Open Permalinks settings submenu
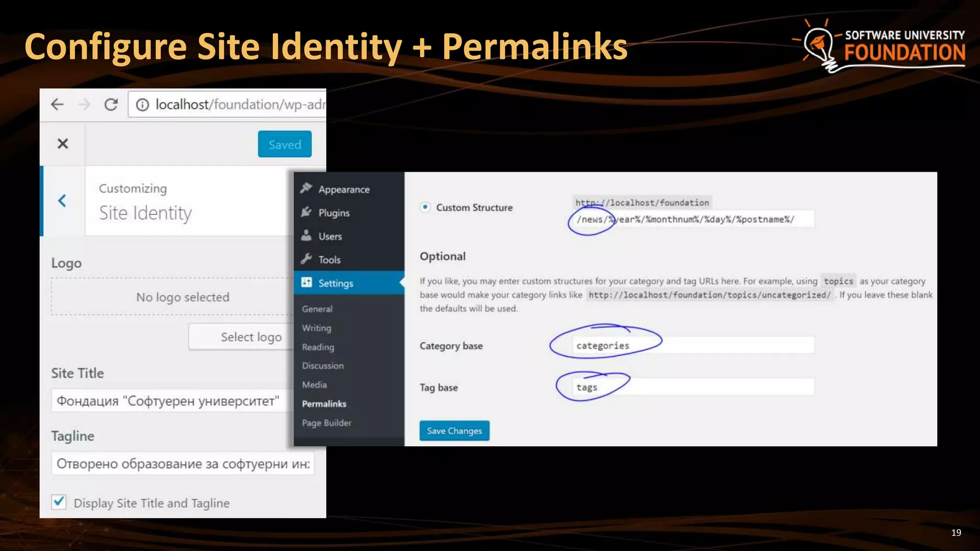This screenshot has width=980, height=551. coord(324,404)
